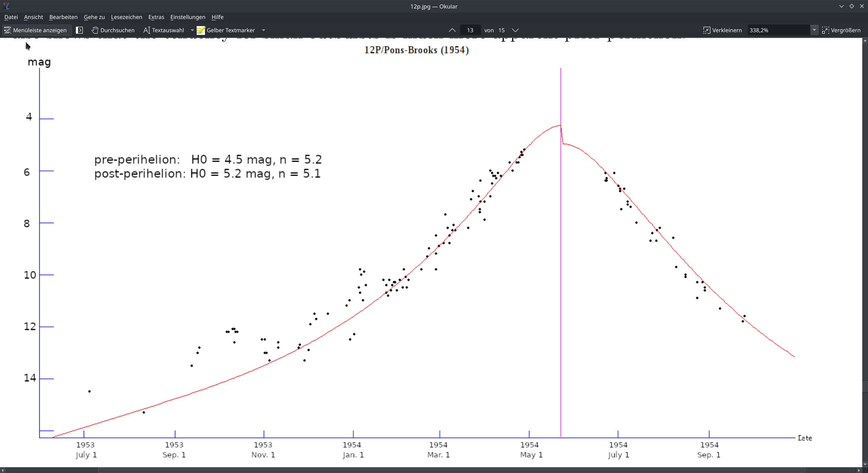Image resolution: width=868 pixels, height=473 pixels.
Task: Open the Einstellungen menu
Action: 188,17
